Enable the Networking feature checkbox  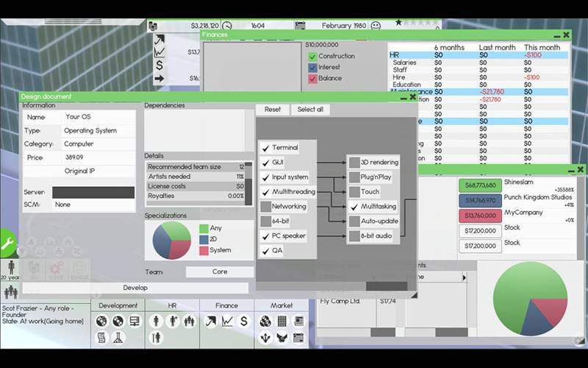pyautogui.click(x=266, y=207)
